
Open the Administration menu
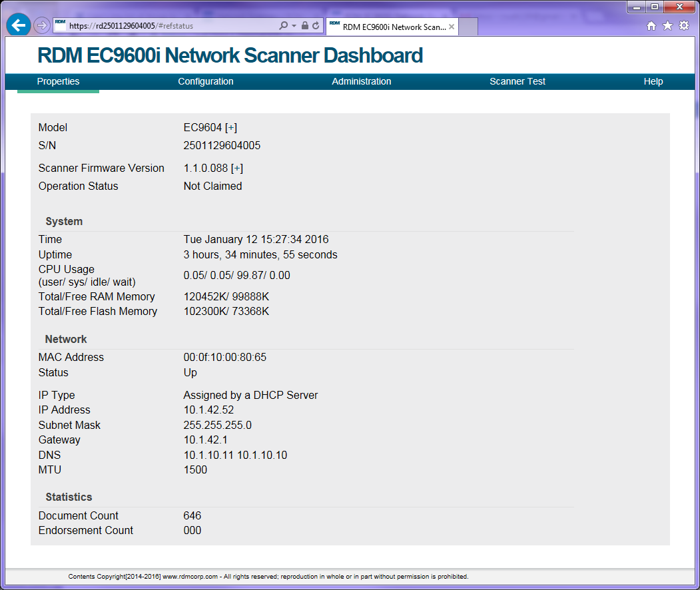pyautogui.click(x=361, y=81)
